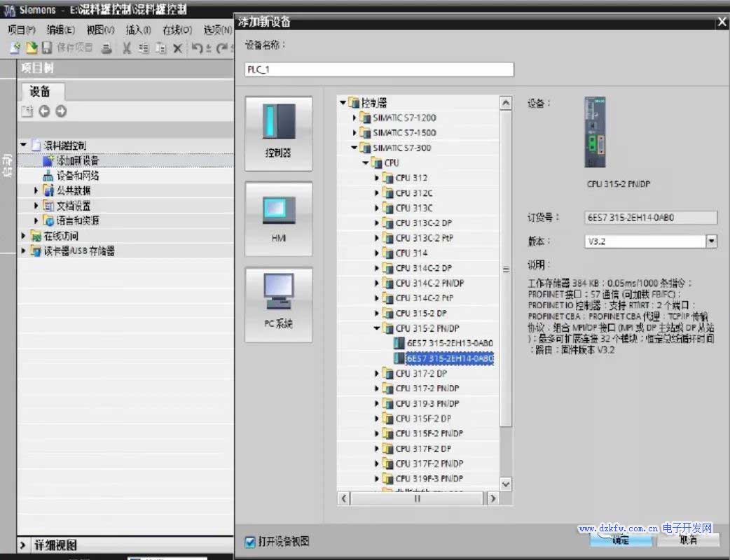Screen dimensions: 730x560
Task: Click the horizontal scroll left arrow
Action: (x=343, y=498)
